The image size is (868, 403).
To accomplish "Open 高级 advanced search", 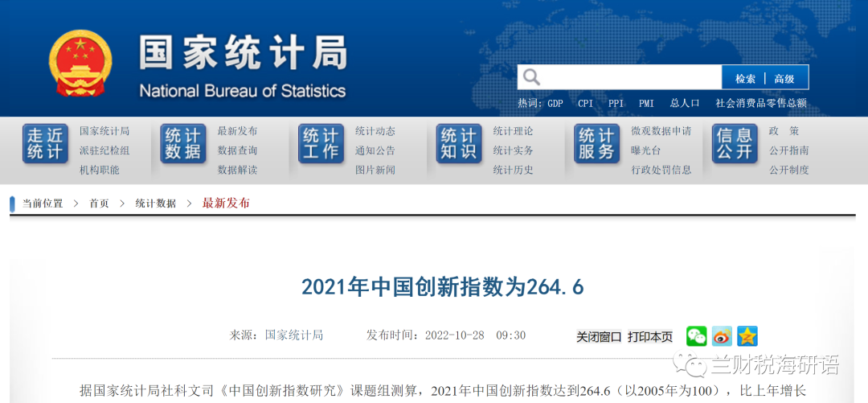I will coord(784,79).
